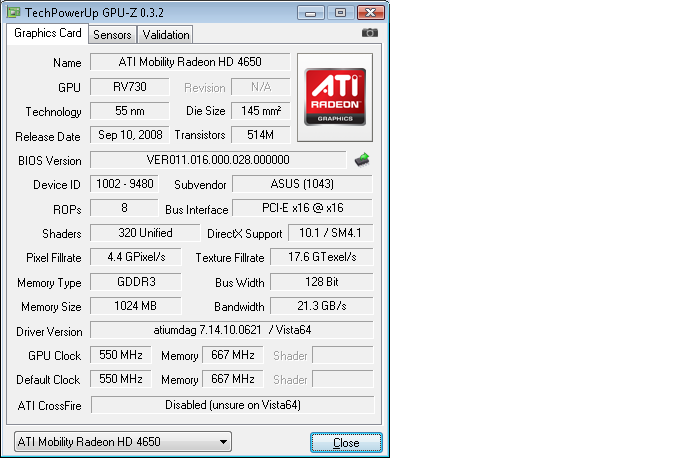This screenshot has height=458, width=683.
Task: Click the Driver Version field atiumdag 7.14.10.0621
Action: 232,330
